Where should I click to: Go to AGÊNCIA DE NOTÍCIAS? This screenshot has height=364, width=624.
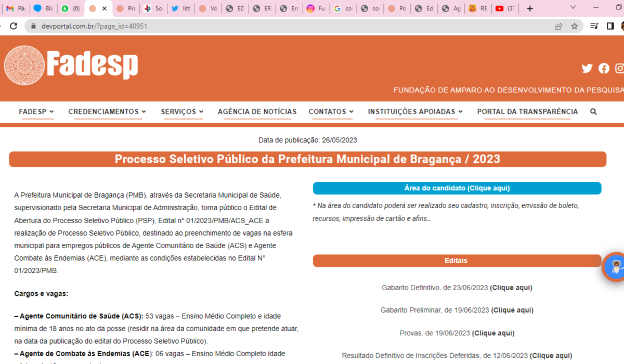(x=257, y=112)
